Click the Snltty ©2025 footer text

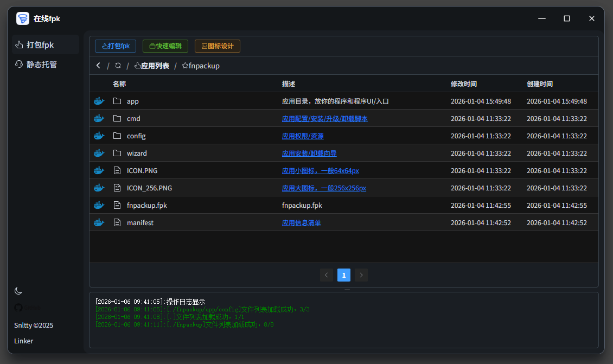[34, 325]
